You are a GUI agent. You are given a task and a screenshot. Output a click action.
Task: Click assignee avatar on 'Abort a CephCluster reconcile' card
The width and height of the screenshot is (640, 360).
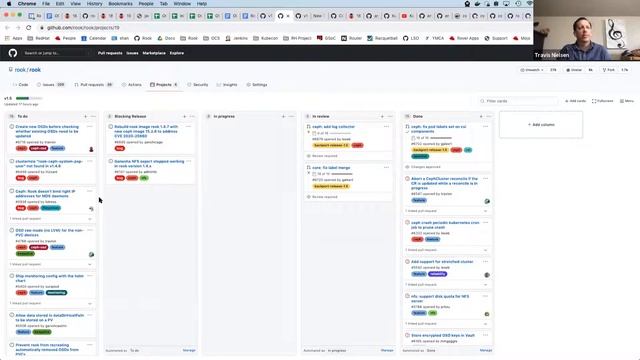487,201
